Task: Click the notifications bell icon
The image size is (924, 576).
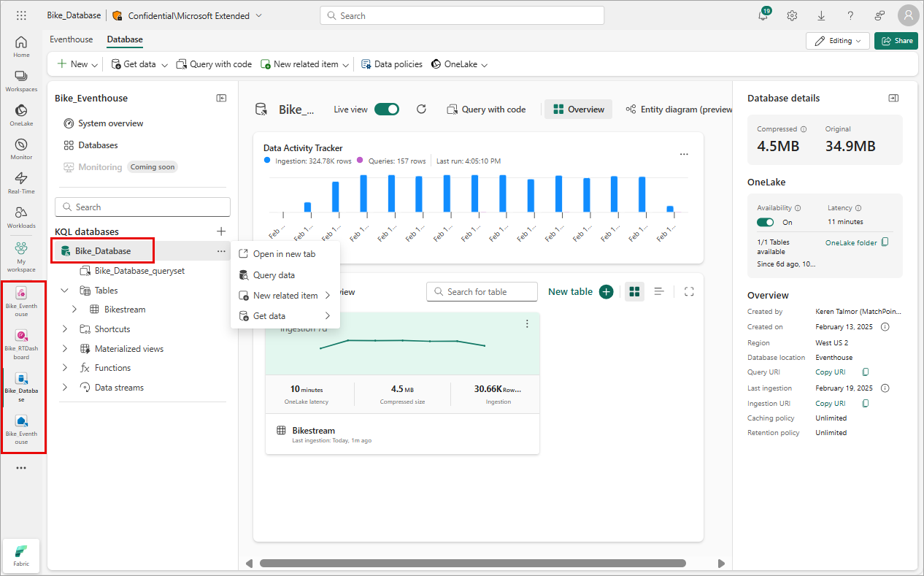Action: click(763, 15)
